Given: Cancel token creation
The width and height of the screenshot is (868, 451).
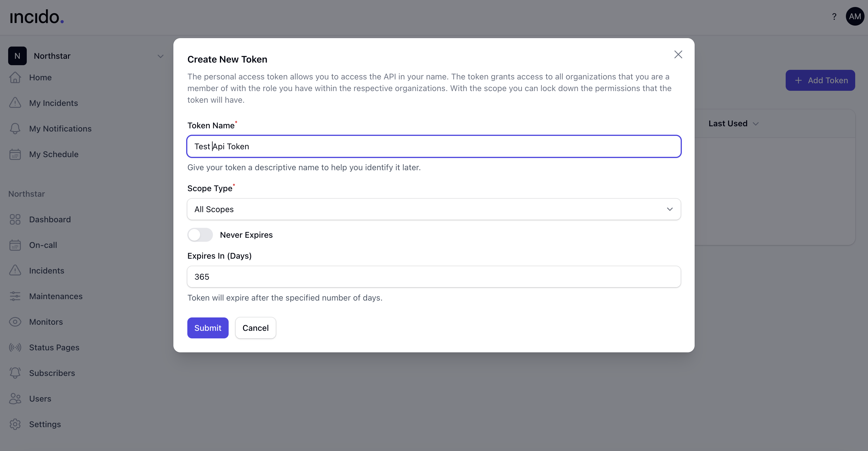Looking at the screenshot, I should (255, 328).
